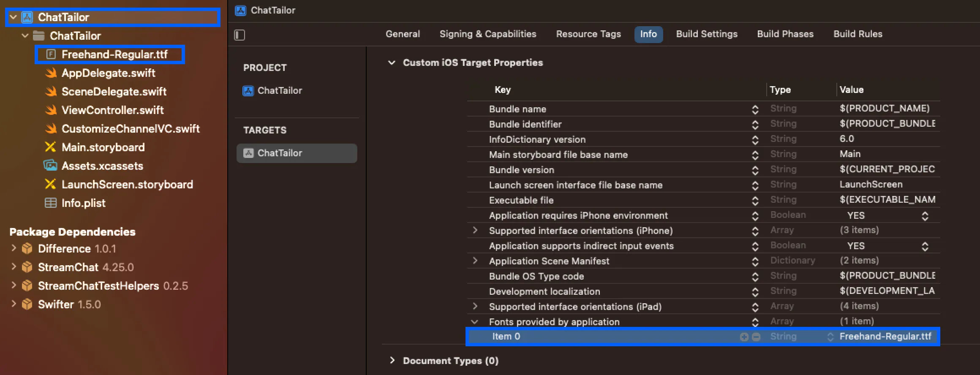
Task: Collapse Fonts provided by application array
Action: 475,322
